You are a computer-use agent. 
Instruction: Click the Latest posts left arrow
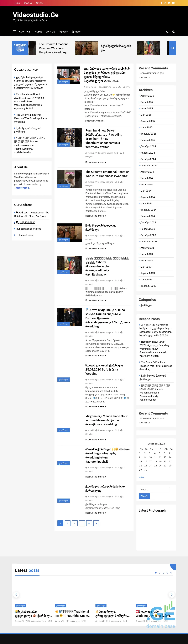click(16, 594)
